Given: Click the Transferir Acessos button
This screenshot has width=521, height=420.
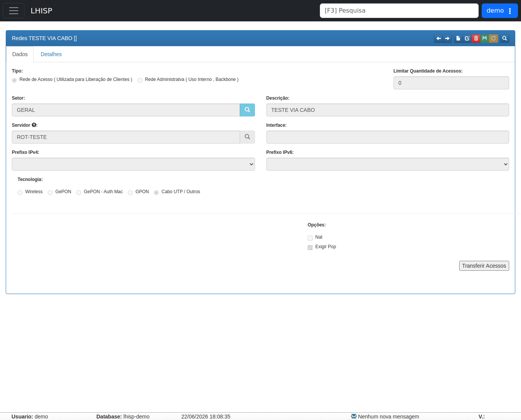Looking at the screenshot, I should pos(484,266).
